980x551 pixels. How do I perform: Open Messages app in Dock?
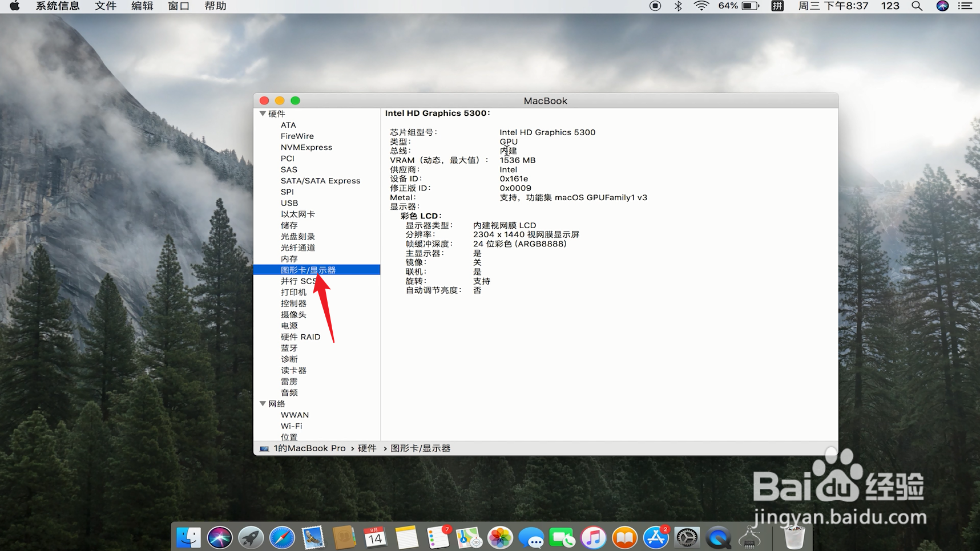click(x=531, y=537)
